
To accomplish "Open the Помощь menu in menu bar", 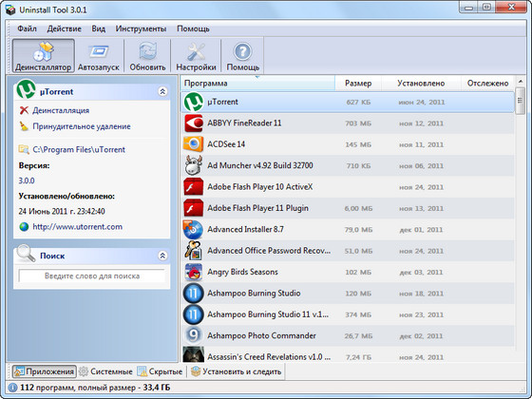I will coord(193,28).
